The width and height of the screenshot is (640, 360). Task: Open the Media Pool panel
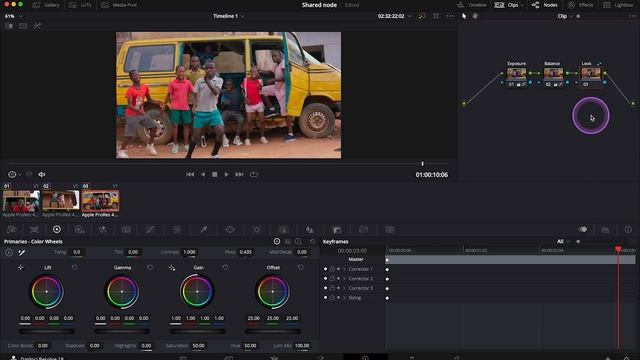[119, 5]
